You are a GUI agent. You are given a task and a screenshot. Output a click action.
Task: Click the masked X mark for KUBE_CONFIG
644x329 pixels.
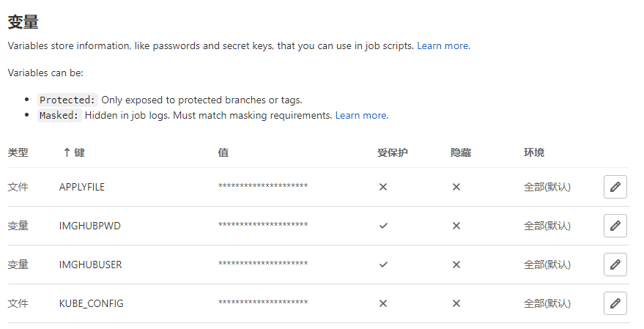click(456, 303)
